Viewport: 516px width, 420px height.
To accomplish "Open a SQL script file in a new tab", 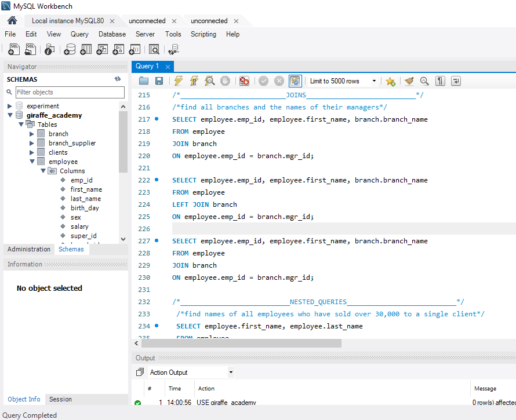I will point(30,49).
